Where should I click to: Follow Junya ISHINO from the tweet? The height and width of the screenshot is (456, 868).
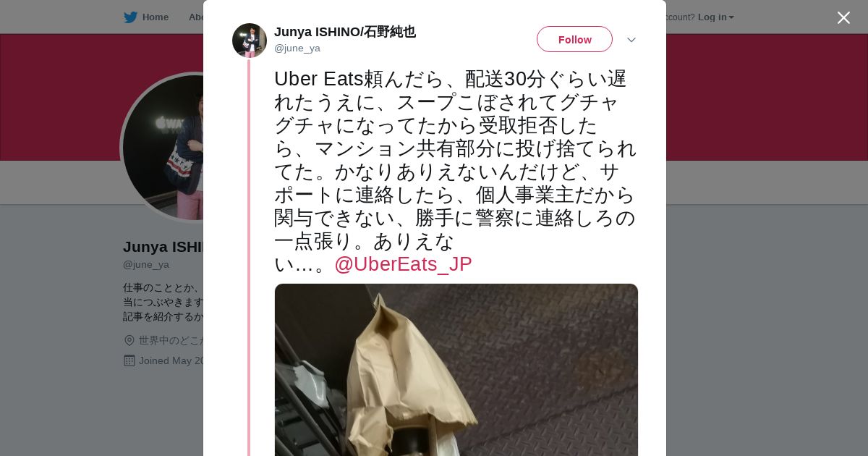pyautogui.click(x=574, y=39)
